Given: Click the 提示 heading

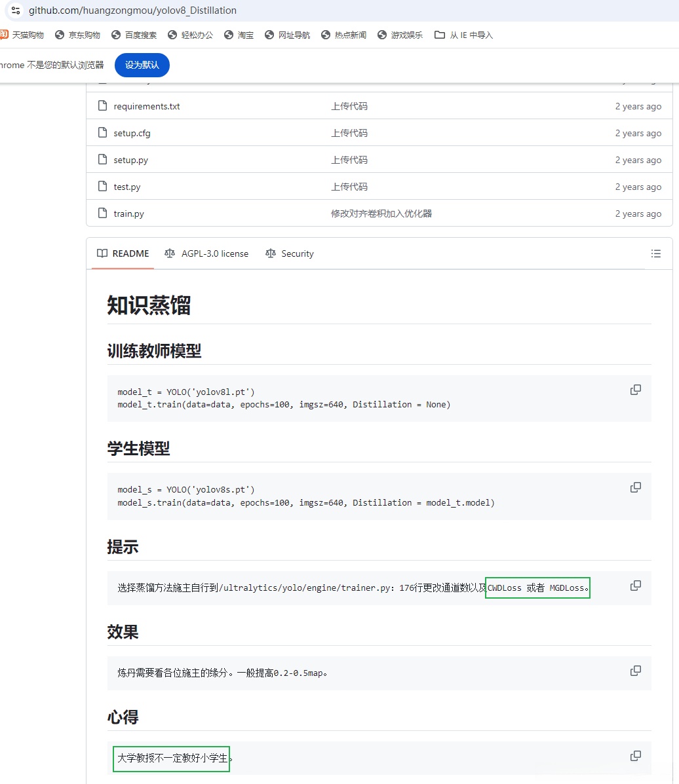Looking at the screenshot, I should pos(123,546).
